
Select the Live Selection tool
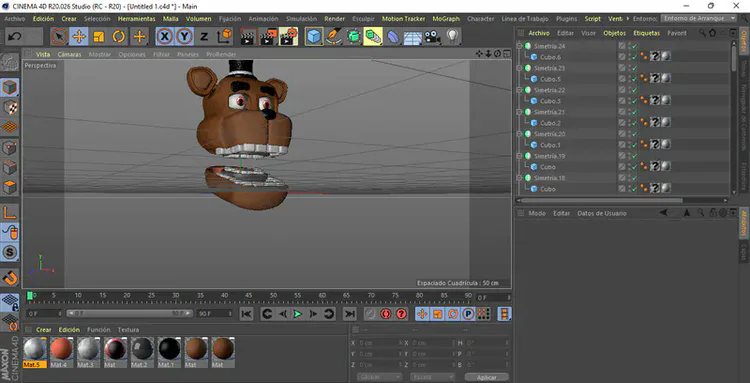click(59, 36)
